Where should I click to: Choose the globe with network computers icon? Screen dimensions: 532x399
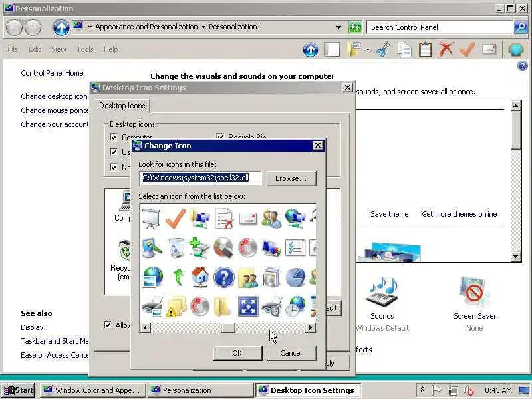point(295,219)
